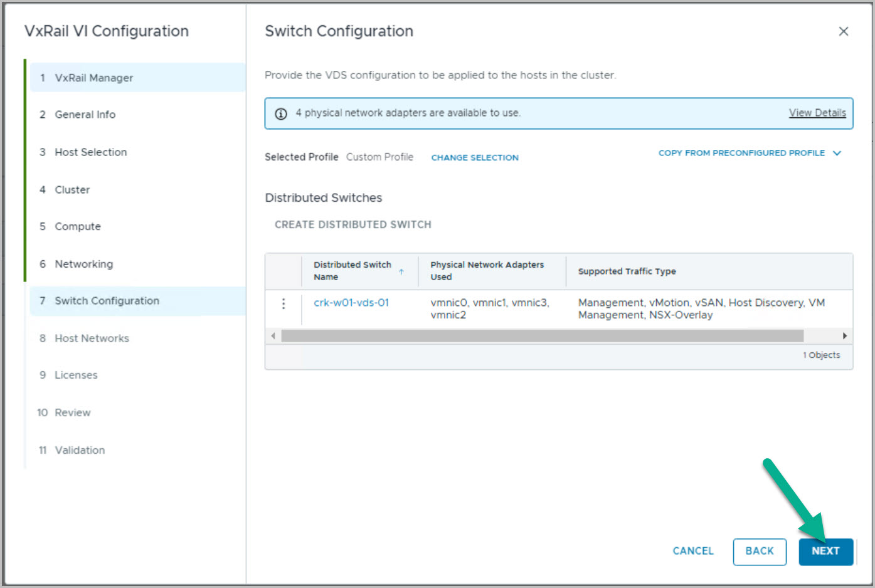The width and height of the screenshot is (875, 588).
Task: Go to General Info step
Action: click(x=85, y=115)
